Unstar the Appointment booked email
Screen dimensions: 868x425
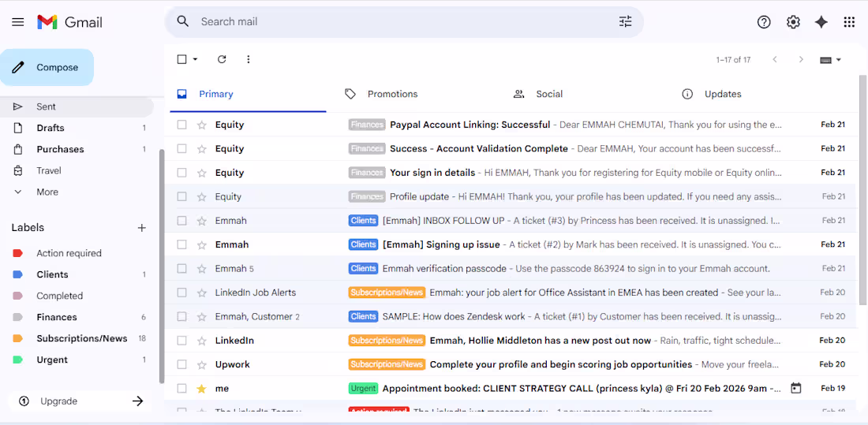tap(201, 389)
